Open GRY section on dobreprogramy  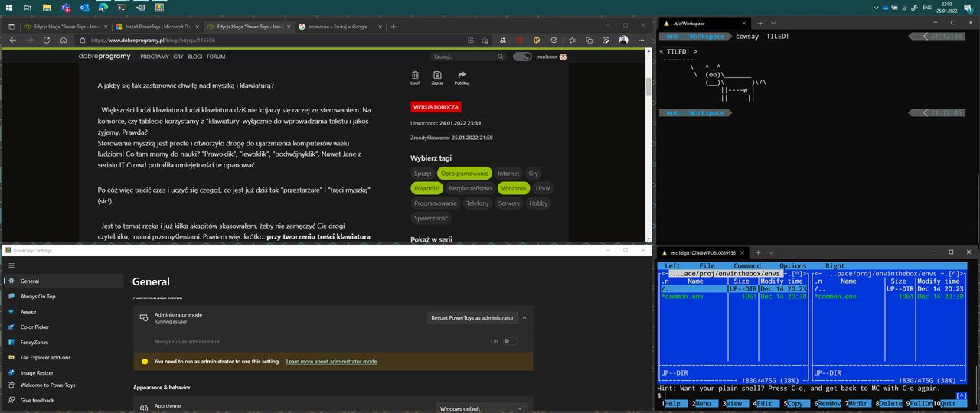tap(178, 57)
